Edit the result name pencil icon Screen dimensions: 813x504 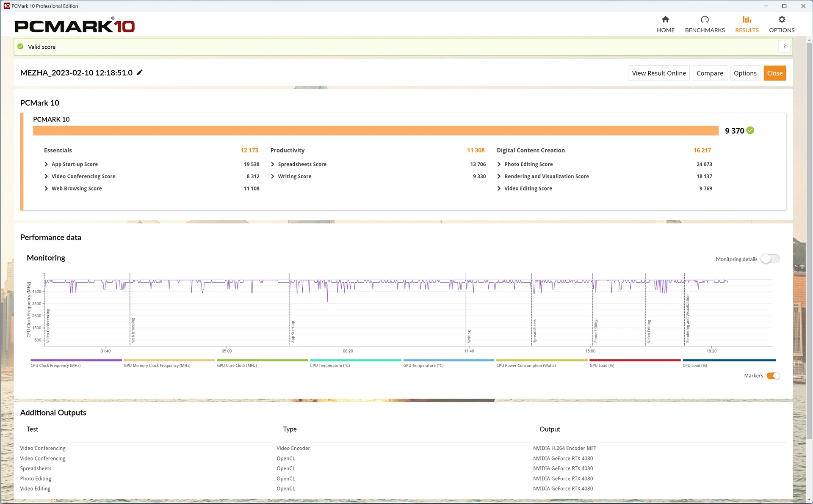tap(140, 72)
